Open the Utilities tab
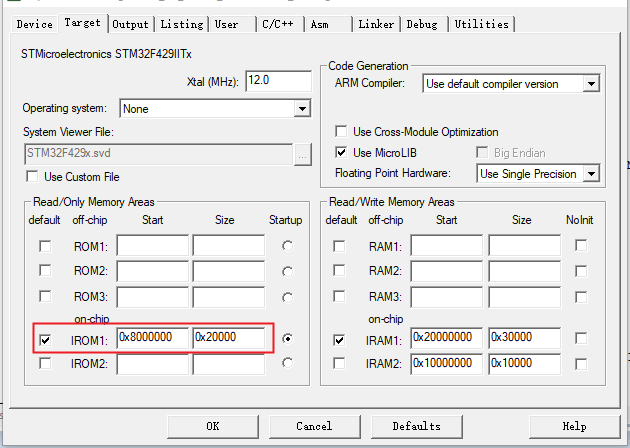This screenshot has height=448, width=630. (481, 24)
